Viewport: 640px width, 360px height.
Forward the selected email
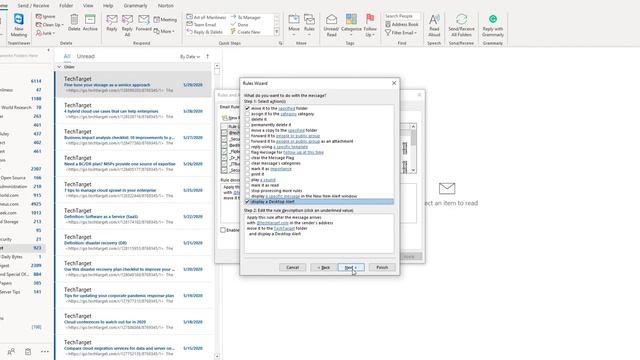coord(143,23)
